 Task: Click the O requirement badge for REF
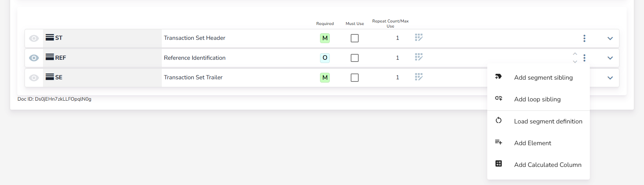coord(325,58)
